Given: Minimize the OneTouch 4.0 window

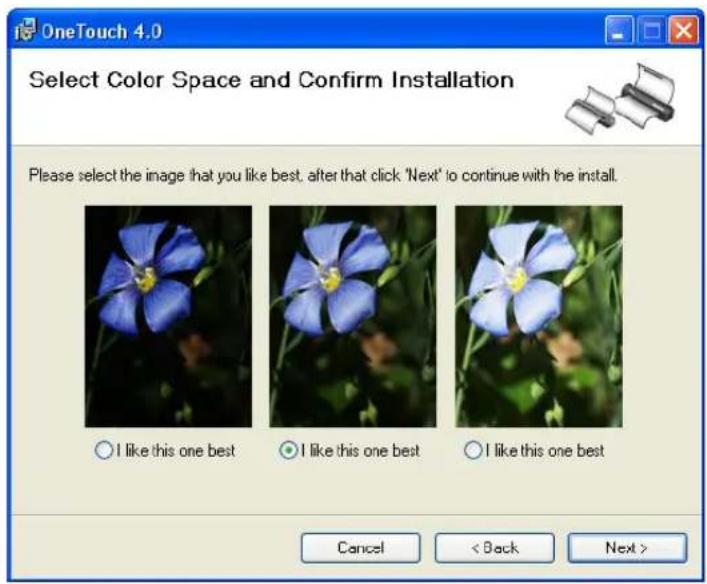Looking at the screenshot, I should [619, 31].
